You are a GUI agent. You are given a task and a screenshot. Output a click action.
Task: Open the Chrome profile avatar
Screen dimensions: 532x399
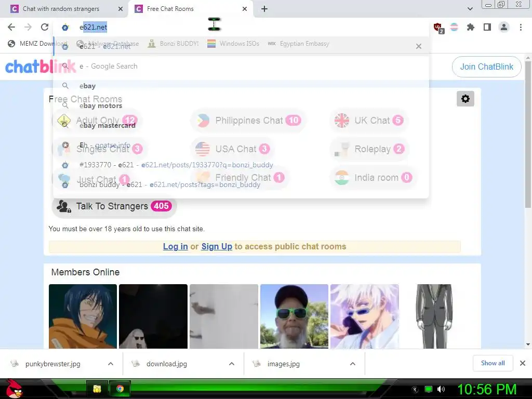pos(504,27)
